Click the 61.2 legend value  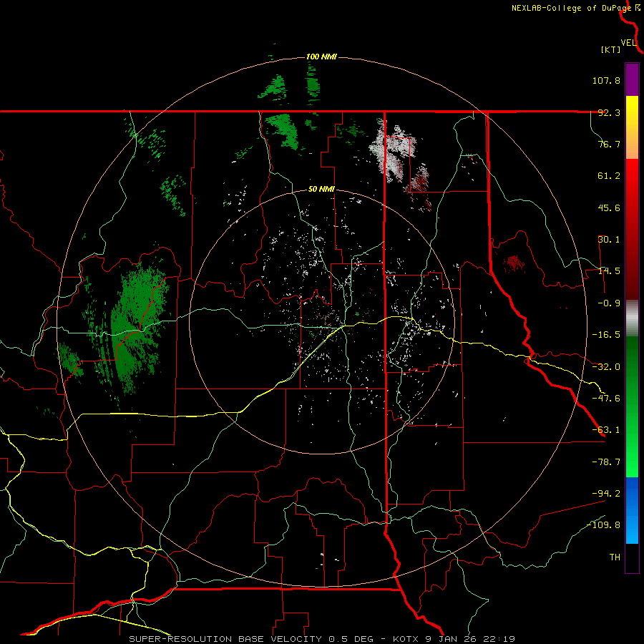[609, 176]
